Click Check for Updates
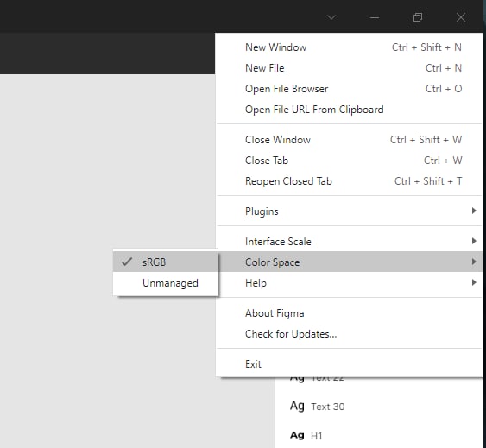The image size is (486, 448). (349, 334)
